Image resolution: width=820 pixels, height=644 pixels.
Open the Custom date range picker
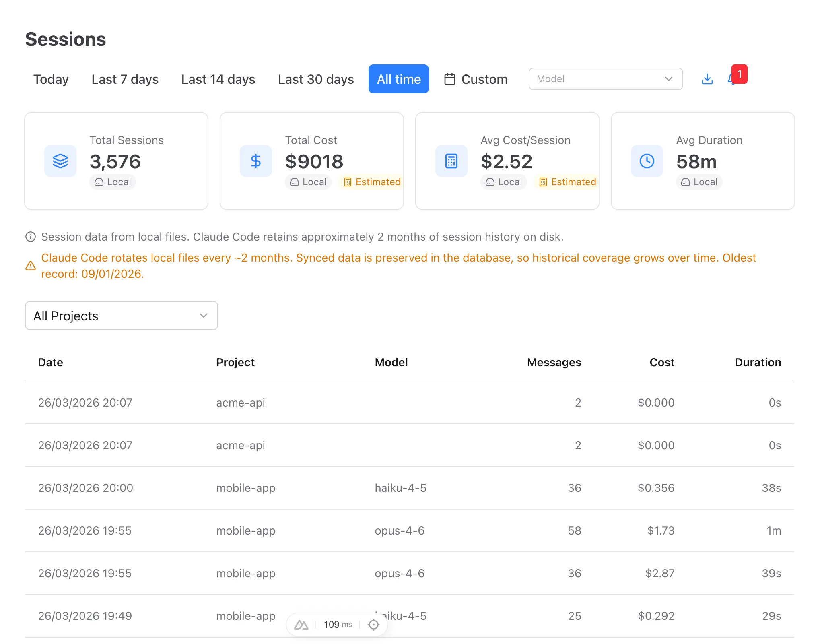click(x=476, y=79)
